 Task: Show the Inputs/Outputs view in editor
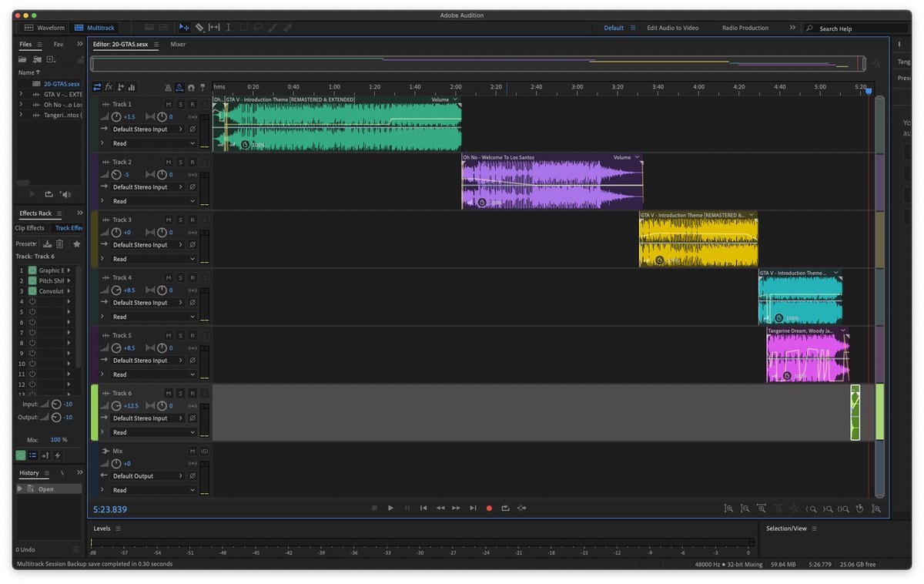[97, 87]
